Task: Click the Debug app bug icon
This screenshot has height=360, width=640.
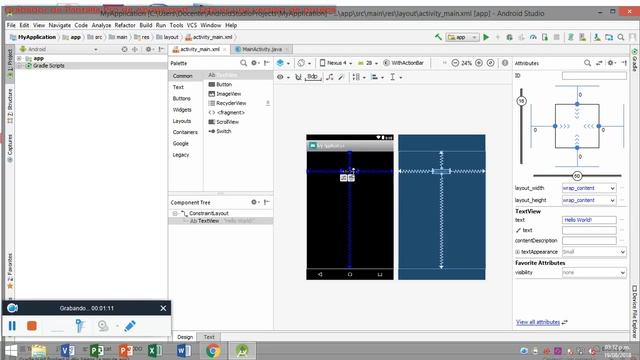Action: [x=509, y=37]
